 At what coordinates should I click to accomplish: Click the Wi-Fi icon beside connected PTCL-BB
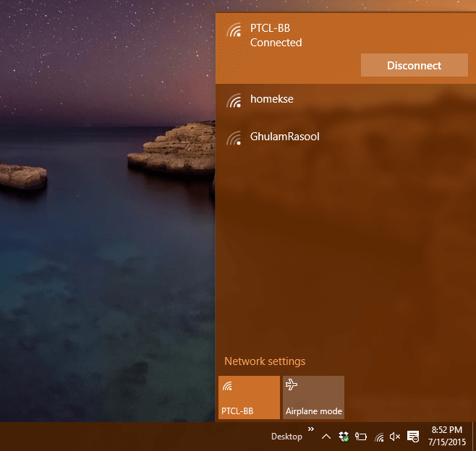click(234, 30)
